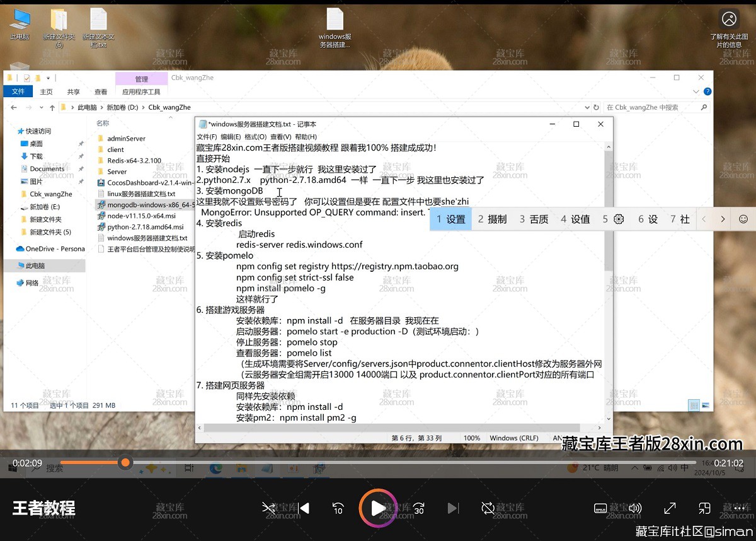This screenshot has width=756, height=541.
Task: Open Notepad 文件(F) menu
Action: pos(207,137)
